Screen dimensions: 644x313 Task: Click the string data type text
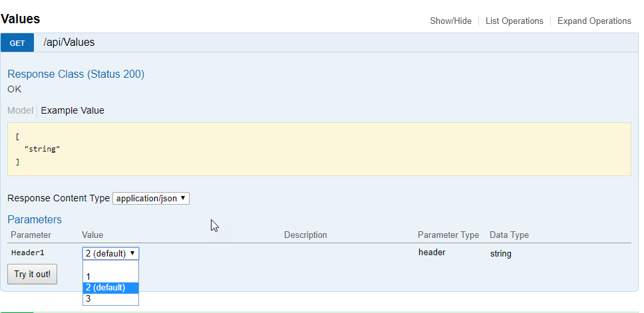pyautogui.click(x=501, y=253)
